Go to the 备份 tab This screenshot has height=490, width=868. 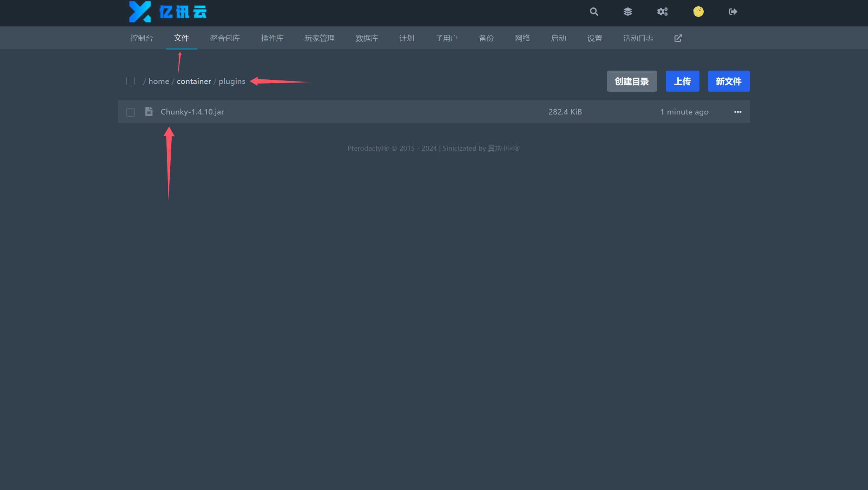(486, 38)
